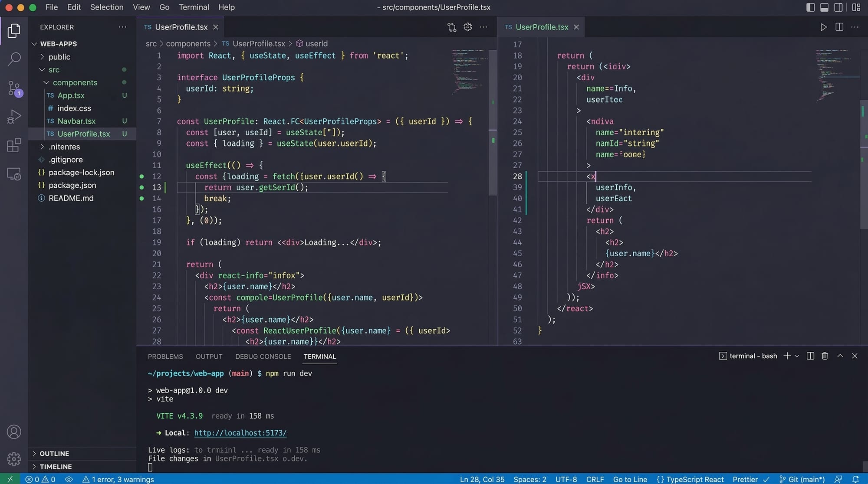
Task: Toggle the bottom panel layout button
Action: [x=824, y=7]
